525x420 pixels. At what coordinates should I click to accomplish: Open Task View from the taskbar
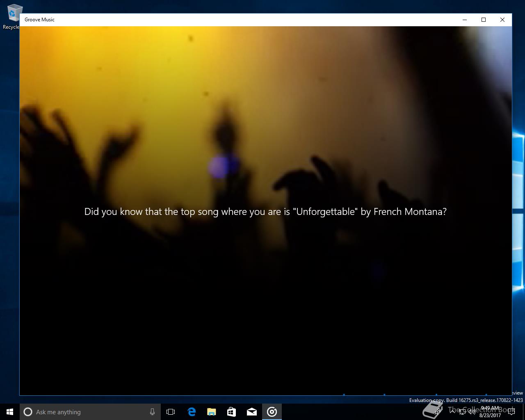click(171, 412)
